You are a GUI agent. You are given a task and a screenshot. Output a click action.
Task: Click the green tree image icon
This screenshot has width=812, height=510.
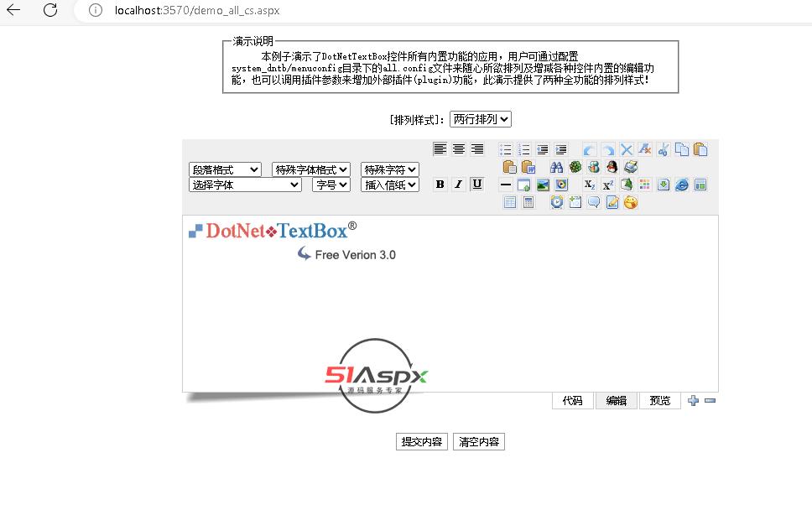[627, 185]
